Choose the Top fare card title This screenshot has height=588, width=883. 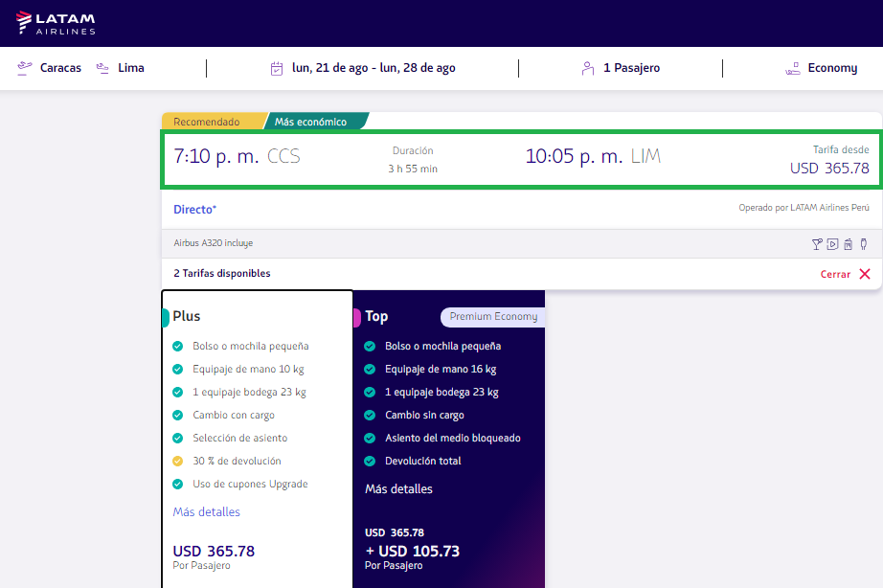[376, 317]
